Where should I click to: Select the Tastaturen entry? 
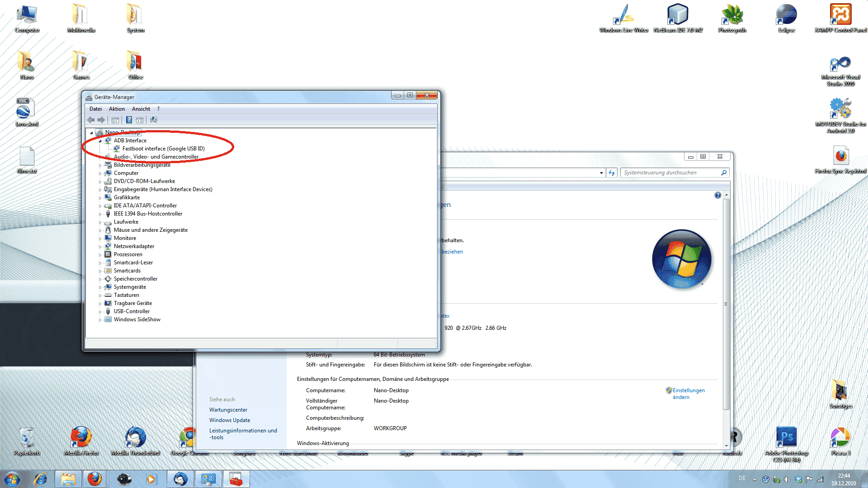pyautogui.click(x=127, y=295)
